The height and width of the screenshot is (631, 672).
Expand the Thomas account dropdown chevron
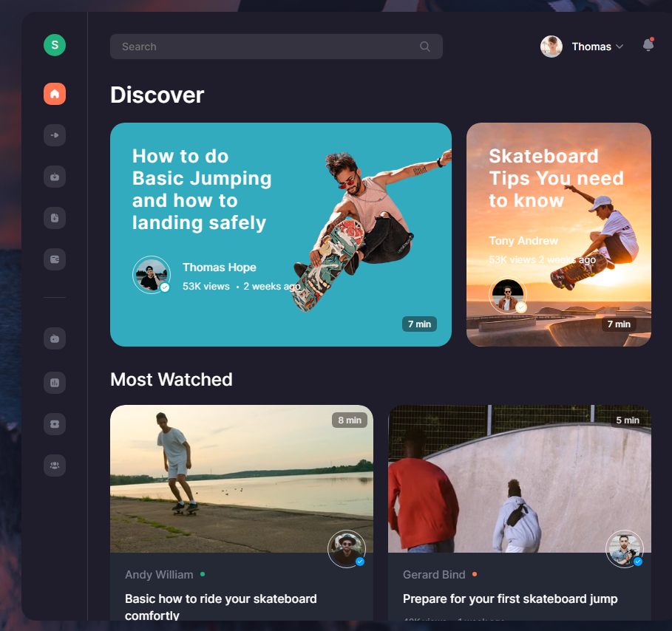click(620, 47)
